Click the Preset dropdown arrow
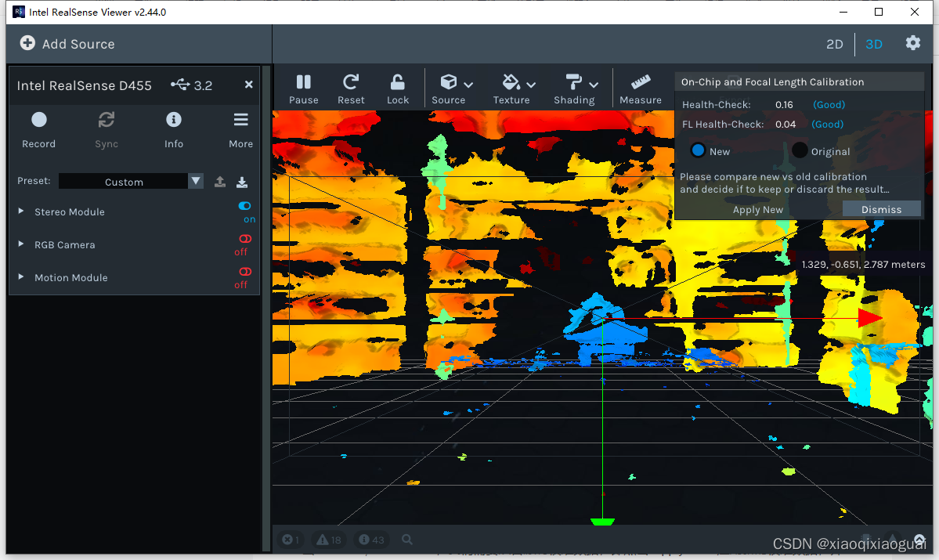The width and height of the screenshot is (939, 560). pyautogui.click(x=196, y=182)
